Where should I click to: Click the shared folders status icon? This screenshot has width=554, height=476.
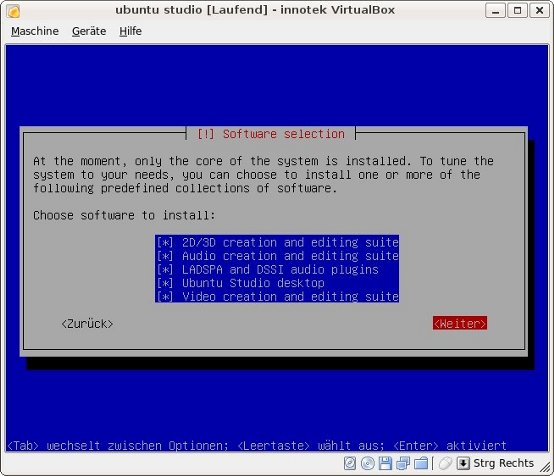click(x=421, y=463)
